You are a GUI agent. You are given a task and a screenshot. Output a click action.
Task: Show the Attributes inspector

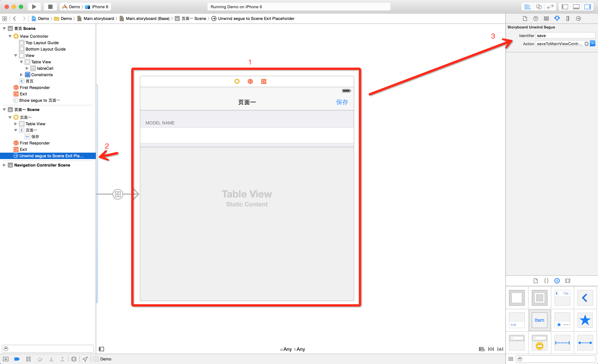pyautogui.click(x=557, y=19)
